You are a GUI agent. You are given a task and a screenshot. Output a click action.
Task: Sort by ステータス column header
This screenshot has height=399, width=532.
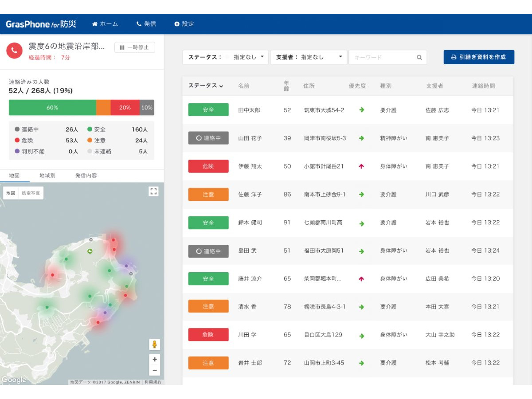click(x=206, y=86)
